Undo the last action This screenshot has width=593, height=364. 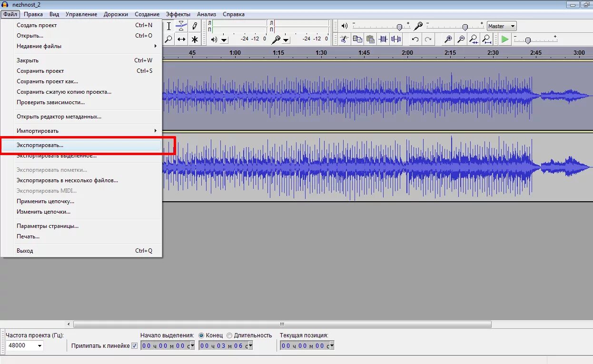[415, 39]
